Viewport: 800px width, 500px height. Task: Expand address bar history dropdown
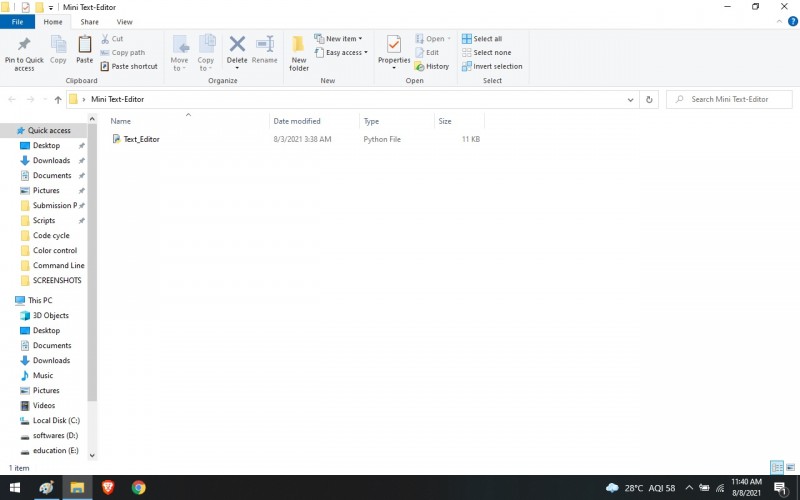[631, 99]
